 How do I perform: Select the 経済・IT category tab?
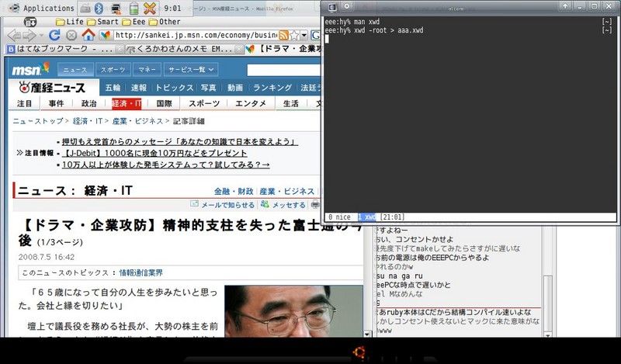coord(127,103)
